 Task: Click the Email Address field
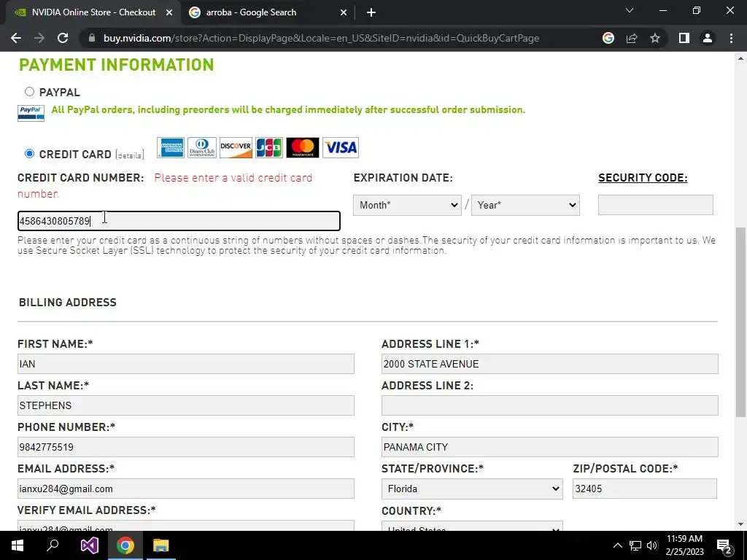point(186,489)
